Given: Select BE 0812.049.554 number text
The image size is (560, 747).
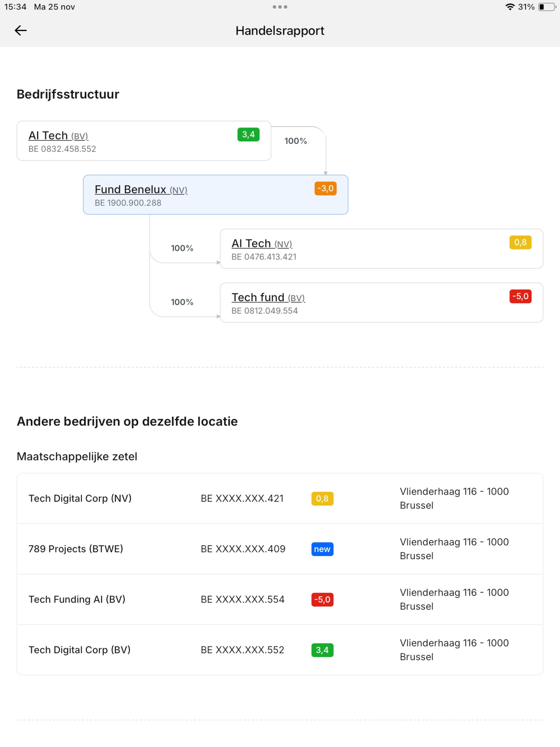Looking at the screenshot, I should (x=265, y=311).
